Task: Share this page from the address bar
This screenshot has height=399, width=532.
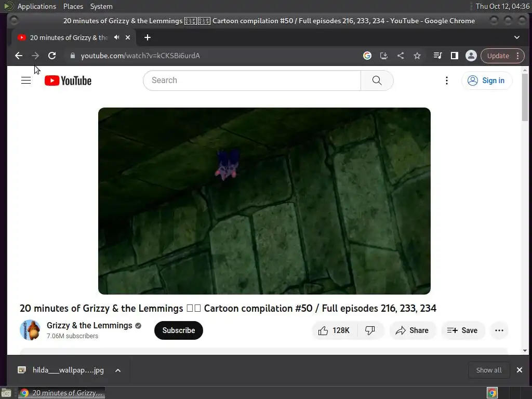Action: [401, 56]
